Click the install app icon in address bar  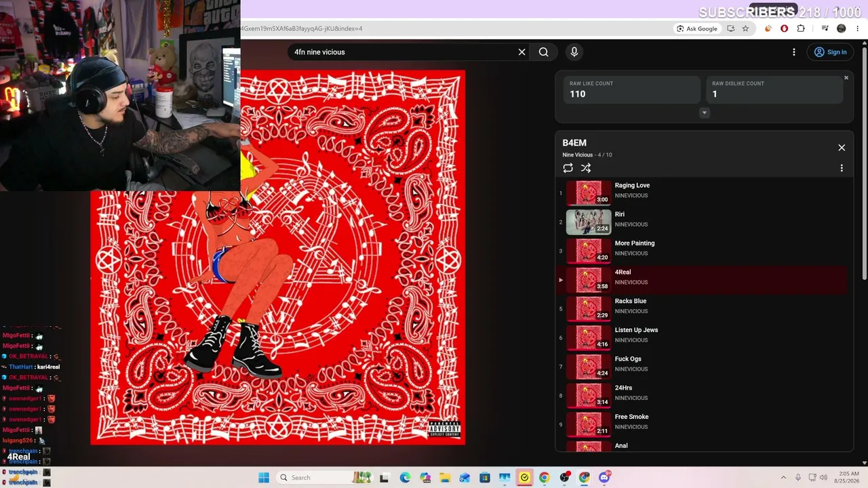(x=730, y=28)
